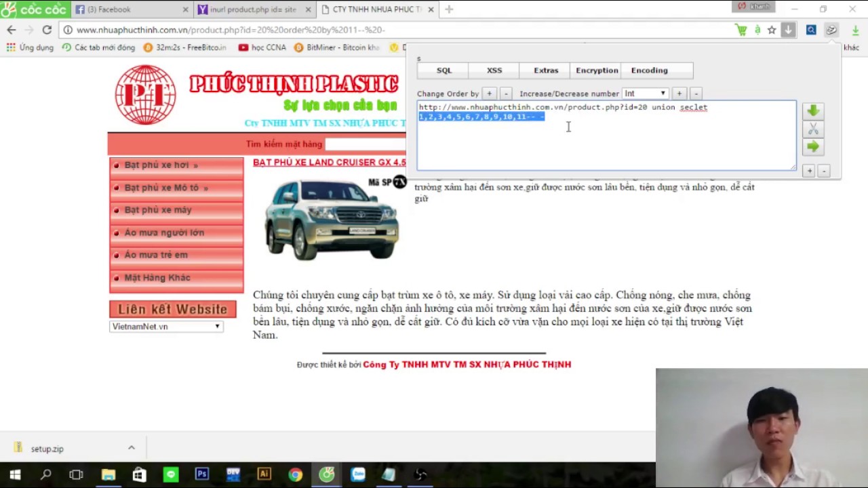Click minus next to Change Order by

pos(505,94)
